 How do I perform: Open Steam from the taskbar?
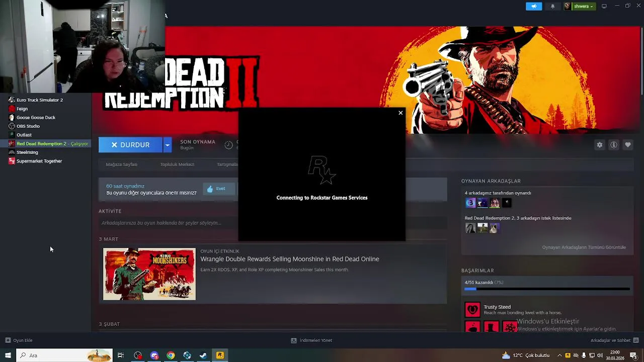click(203, 355)
